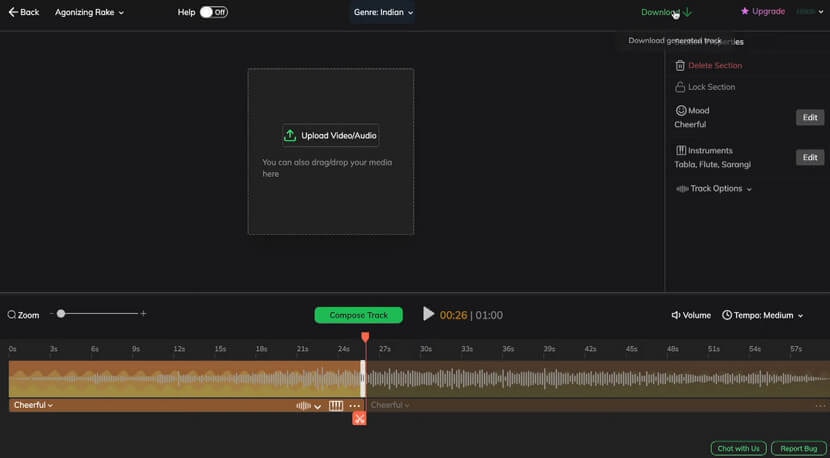This screenshot has width=830, height=458.
Task: Click the zoom-in plus sign
Action: coord(143,313)
